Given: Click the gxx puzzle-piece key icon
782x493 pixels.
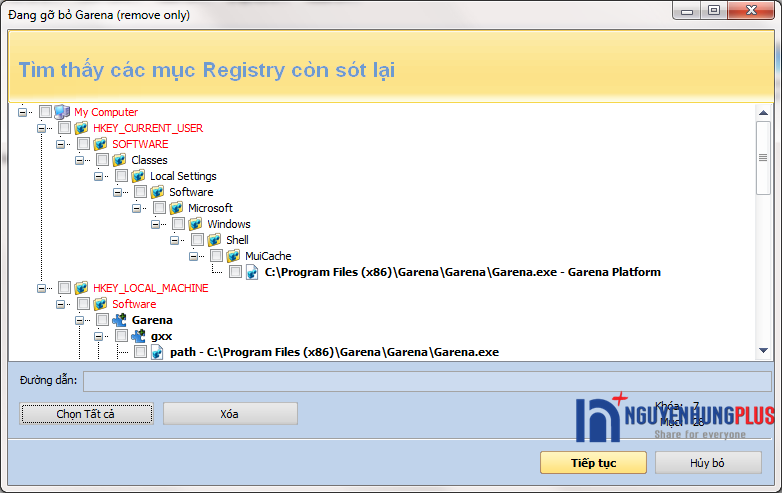Looking at the screenshot, I should click(138, 336).
